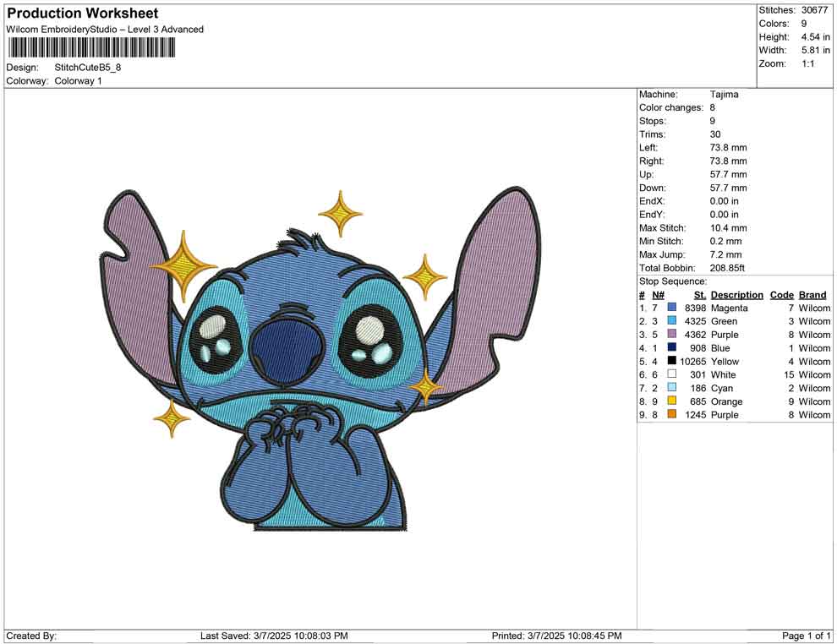The height and width of the screenshot is (644, 837).
Task: Select the swatch beside 4362 Purple
Action: click(672, 334)
